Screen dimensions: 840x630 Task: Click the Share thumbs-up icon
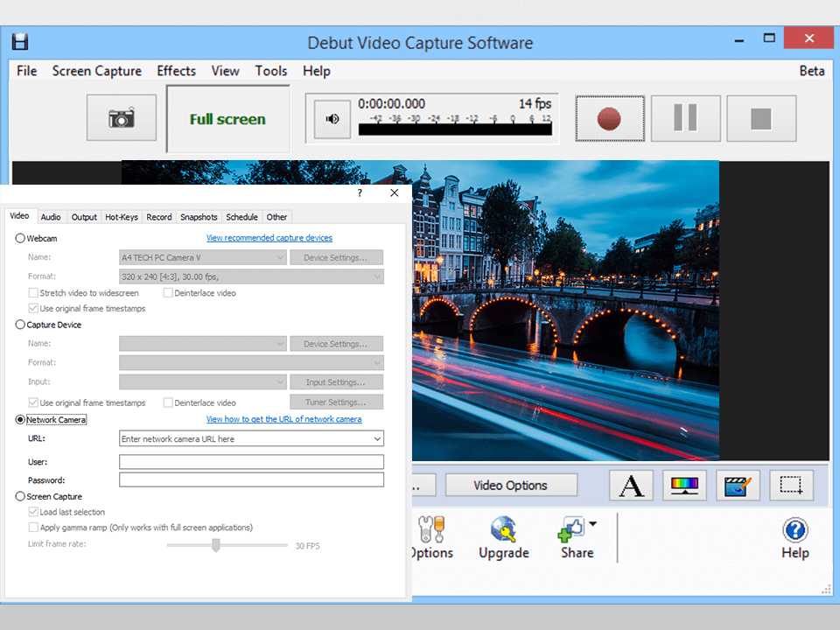[x=571, y=529]
